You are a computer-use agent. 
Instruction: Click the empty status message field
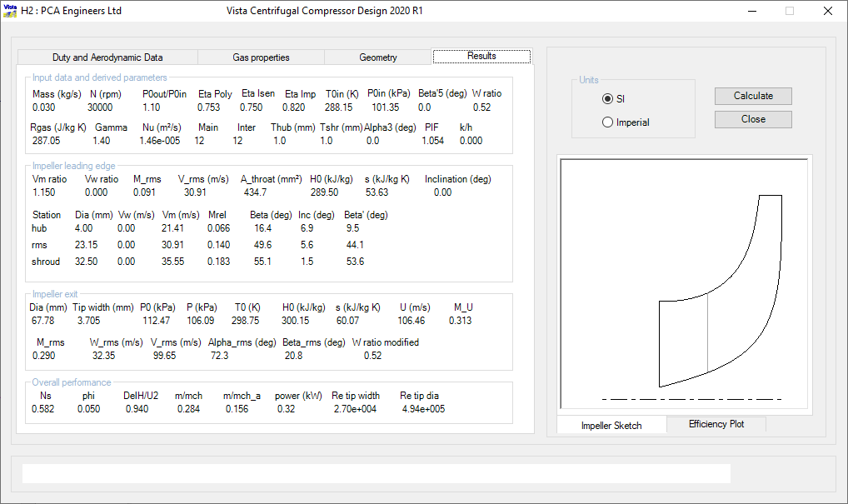click(376, 473)
